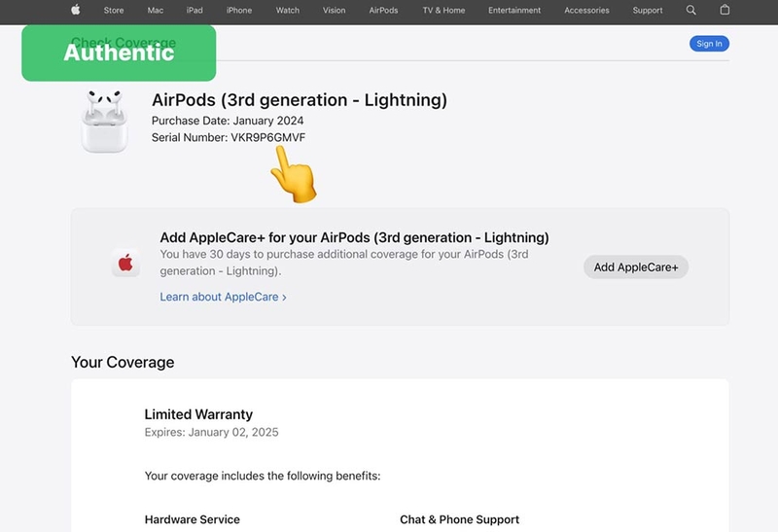The image size is (778, 532).
Task: Click the 30 days coverage description text
Action: click(344, 263)
